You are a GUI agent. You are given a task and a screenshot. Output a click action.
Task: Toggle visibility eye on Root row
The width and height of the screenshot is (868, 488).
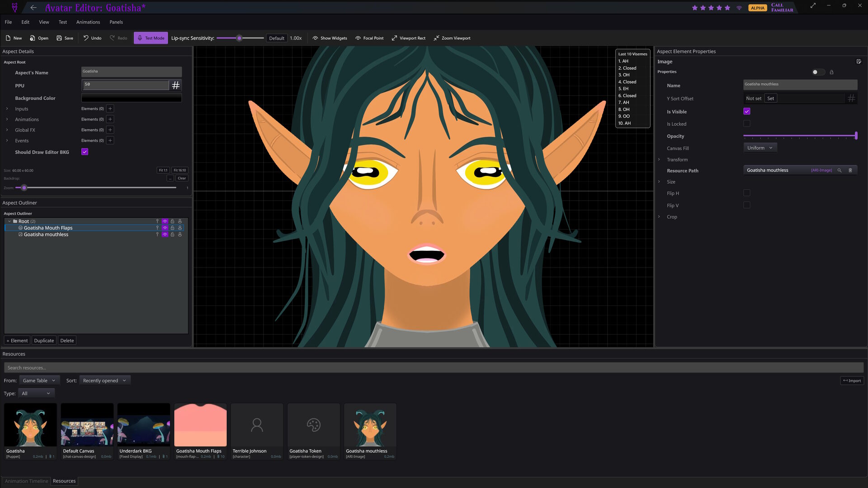tap(165, 221)
